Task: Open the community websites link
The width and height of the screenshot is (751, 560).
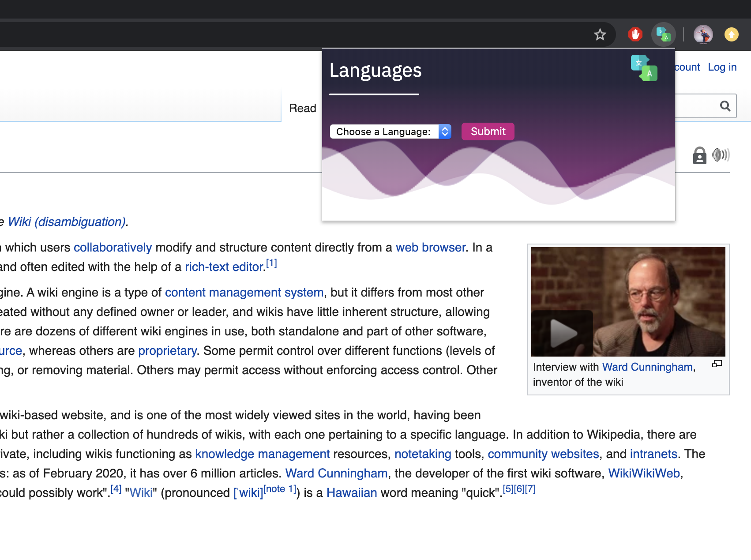Action: coord(543,454)
